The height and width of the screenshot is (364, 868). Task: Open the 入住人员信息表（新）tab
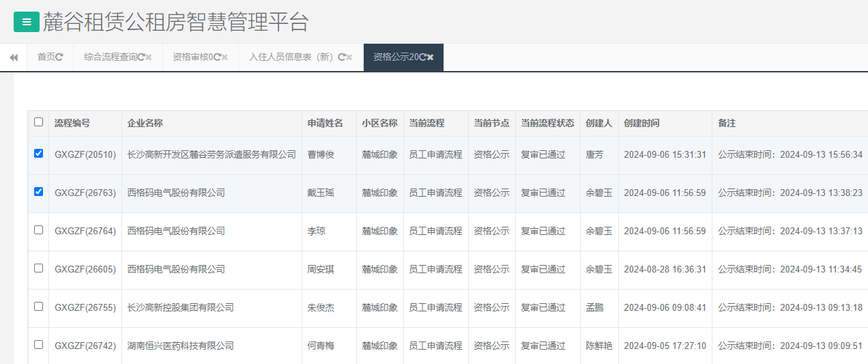coord(291,57)
